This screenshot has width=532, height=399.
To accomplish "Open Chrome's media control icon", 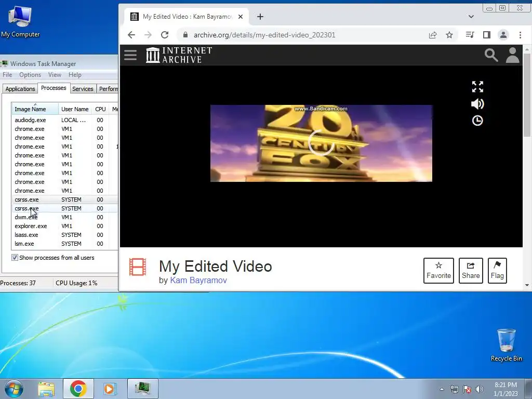I will point(470,35).
